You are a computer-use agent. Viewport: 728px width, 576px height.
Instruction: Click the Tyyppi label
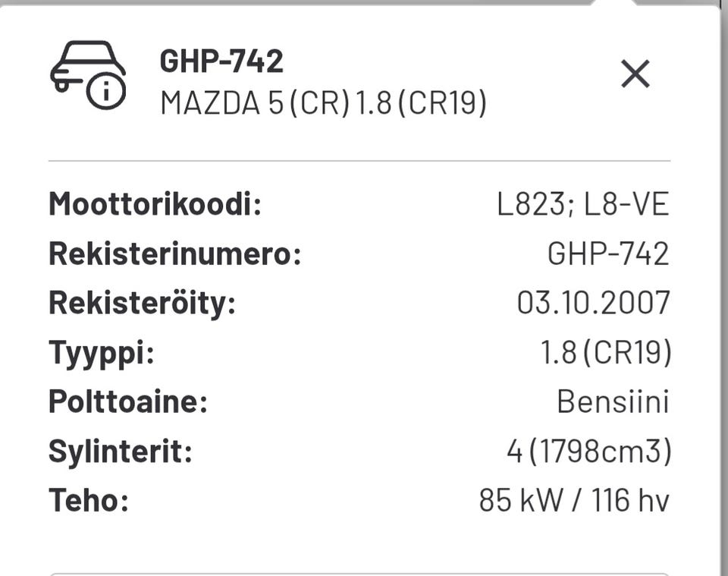click(102, 354)
